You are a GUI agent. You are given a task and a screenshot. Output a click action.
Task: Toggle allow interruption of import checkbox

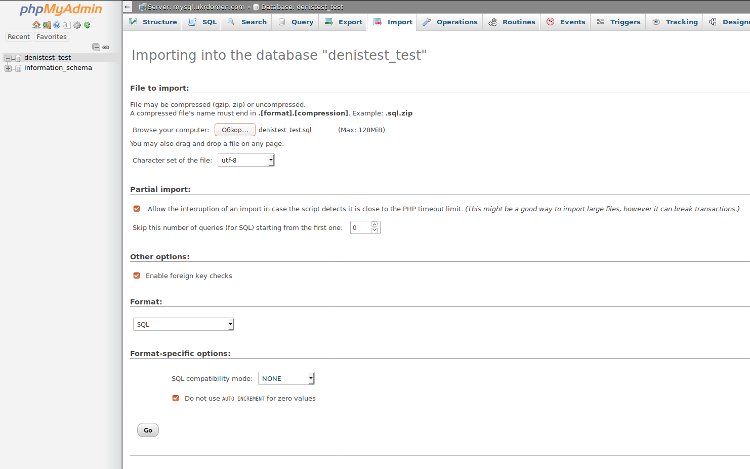click(x=137, y=209)
